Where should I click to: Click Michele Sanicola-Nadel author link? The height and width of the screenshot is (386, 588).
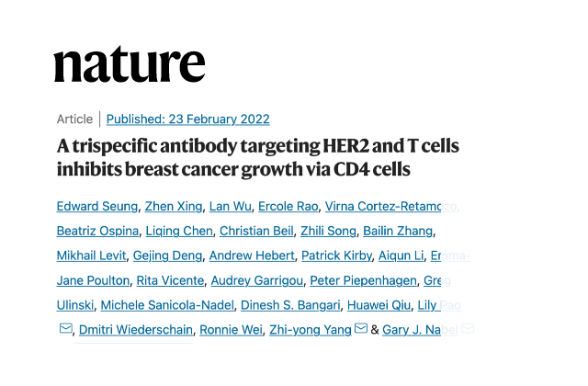pyautogui.click(x=167, y=305)
